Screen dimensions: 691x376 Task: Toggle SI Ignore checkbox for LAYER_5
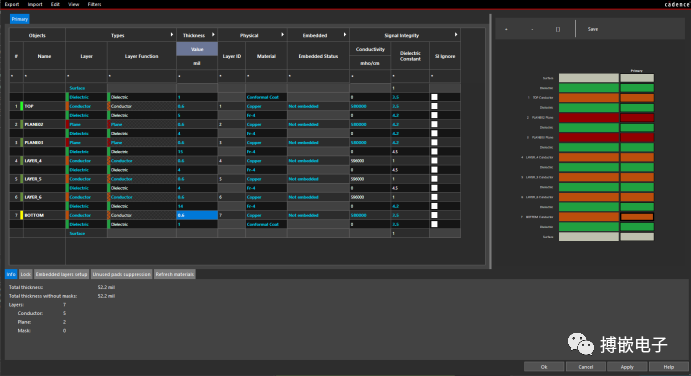click(434, 179)
